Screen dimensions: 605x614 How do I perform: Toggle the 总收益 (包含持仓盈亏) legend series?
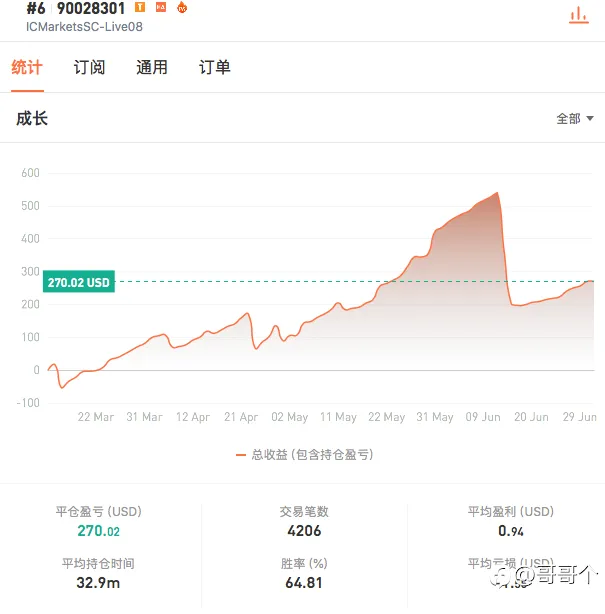312,455
